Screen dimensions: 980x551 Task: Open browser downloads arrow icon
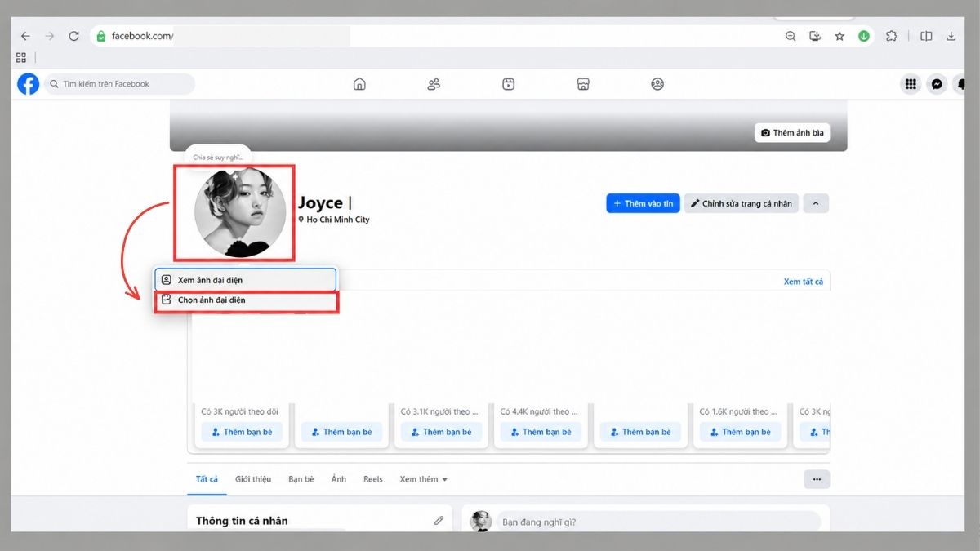pyautogui.click(x=951, y=36)
